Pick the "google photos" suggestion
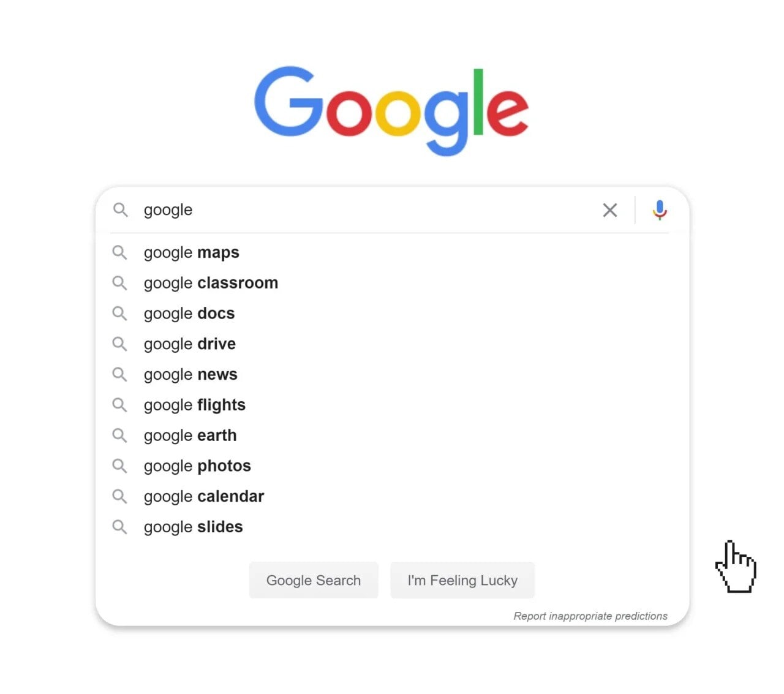 pyautogui.click(x=197, y=466)
